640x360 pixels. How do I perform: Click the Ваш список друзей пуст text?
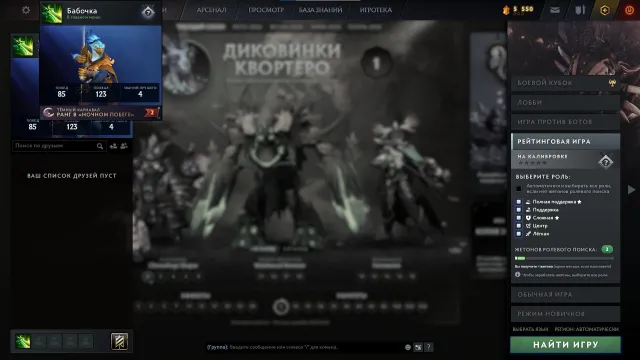tap(72, 176)
